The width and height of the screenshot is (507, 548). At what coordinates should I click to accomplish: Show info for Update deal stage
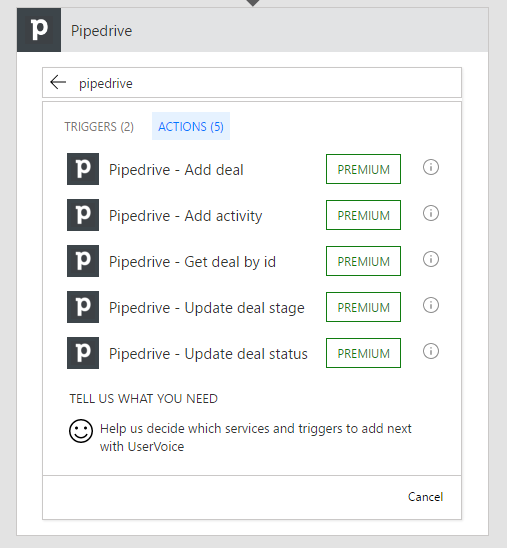point(431,305)
